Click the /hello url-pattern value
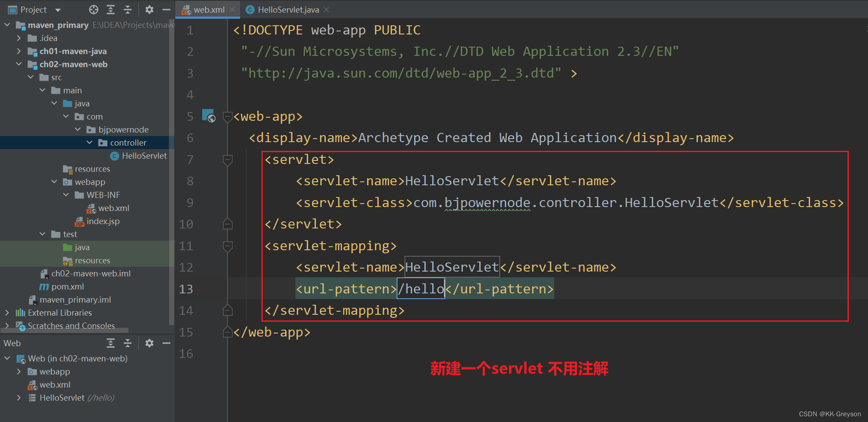This screenshot has width=868, height=422. (421, 289)
